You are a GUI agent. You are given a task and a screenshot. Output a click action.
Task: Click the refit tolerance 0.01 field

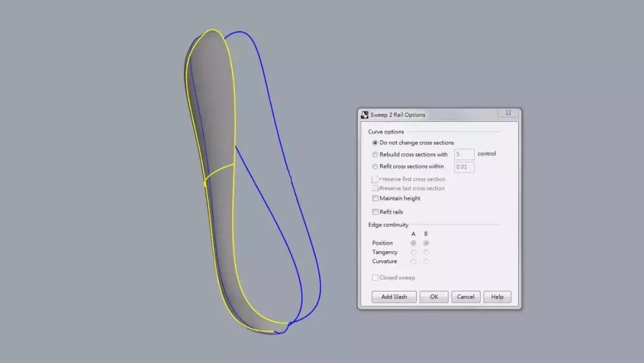click(464, 167)
